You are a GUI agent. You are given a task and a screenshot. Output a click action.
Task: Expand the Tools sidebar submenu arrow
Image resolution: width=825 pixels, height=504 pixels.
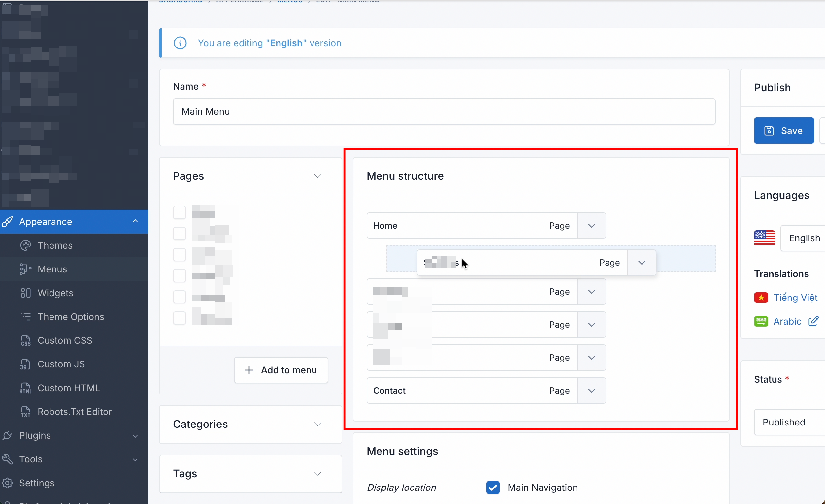pos(135,459)
